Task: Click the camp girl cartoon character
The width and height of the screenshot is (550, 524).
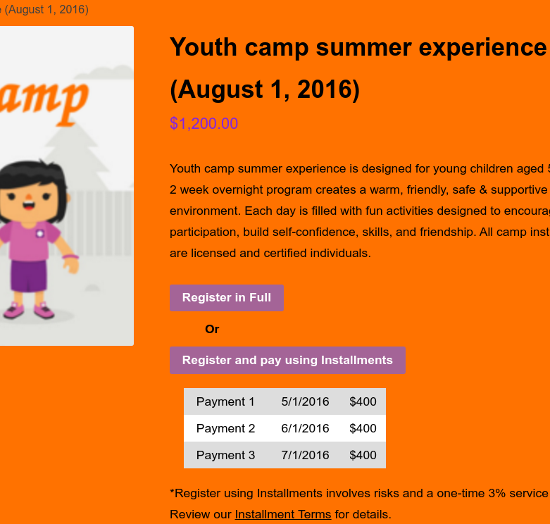Action: pos(37,240)
